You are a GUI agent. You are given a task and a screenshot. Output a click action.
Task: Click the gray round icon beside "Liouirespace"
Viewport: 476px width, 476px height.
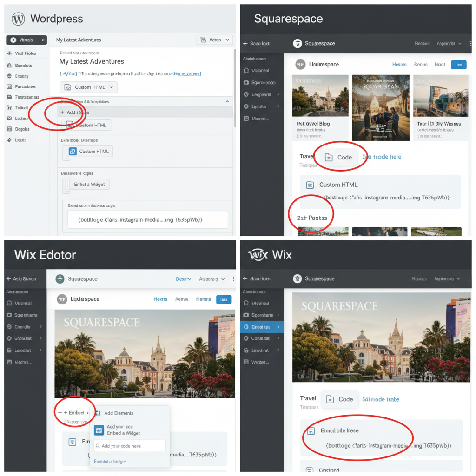coord(301,64)
